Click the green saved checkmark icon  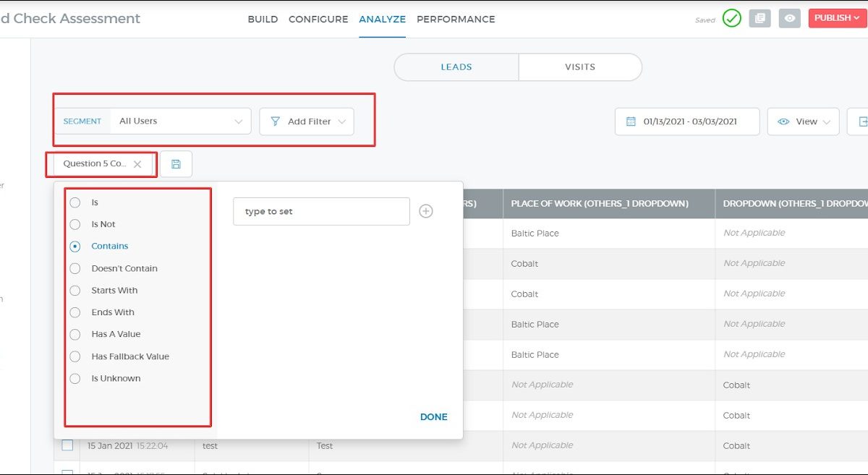pyautogui.click(x=731, y=19)
